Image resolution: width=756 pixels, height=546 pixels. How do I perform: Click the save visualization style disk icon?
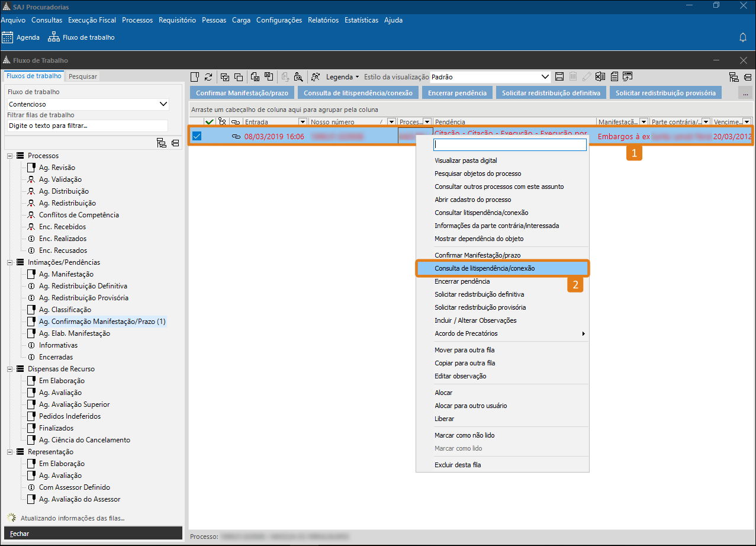[559, 77]
